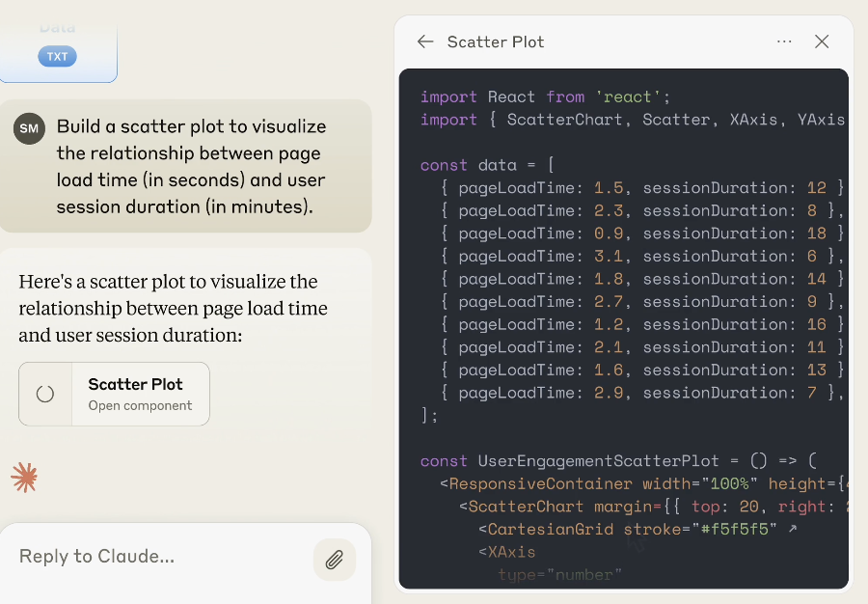Click the "Open component" label
Image resolution: width=868 pixels, height=604 pixels.
[140, 405]
